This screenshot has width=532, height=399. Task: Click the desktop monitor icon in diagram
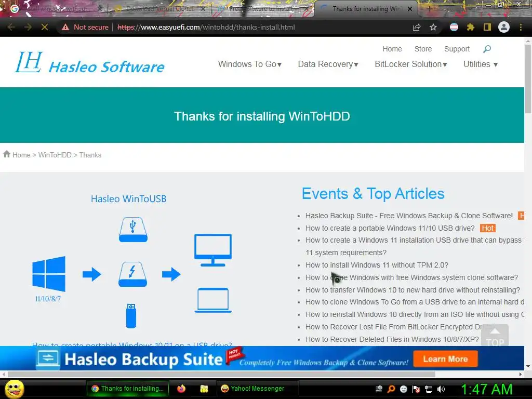[212, 250]
